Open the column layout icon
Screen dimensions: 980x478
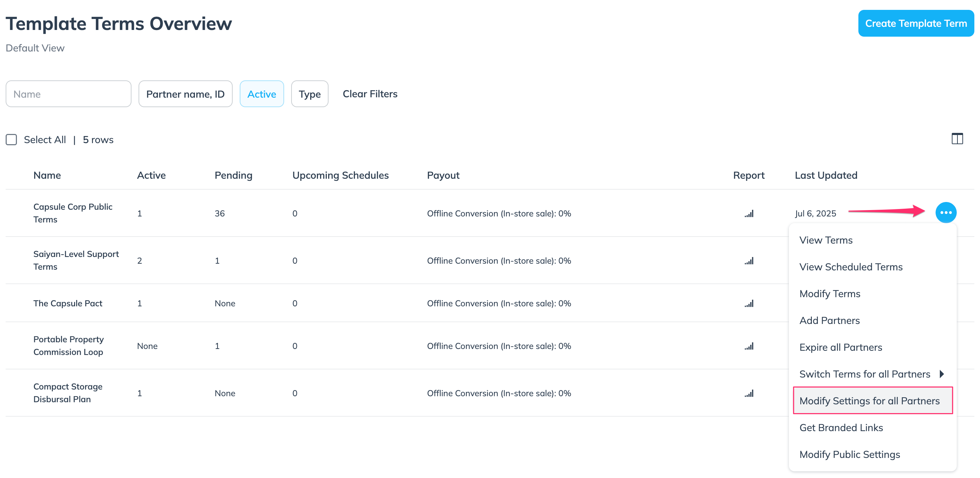957,139
